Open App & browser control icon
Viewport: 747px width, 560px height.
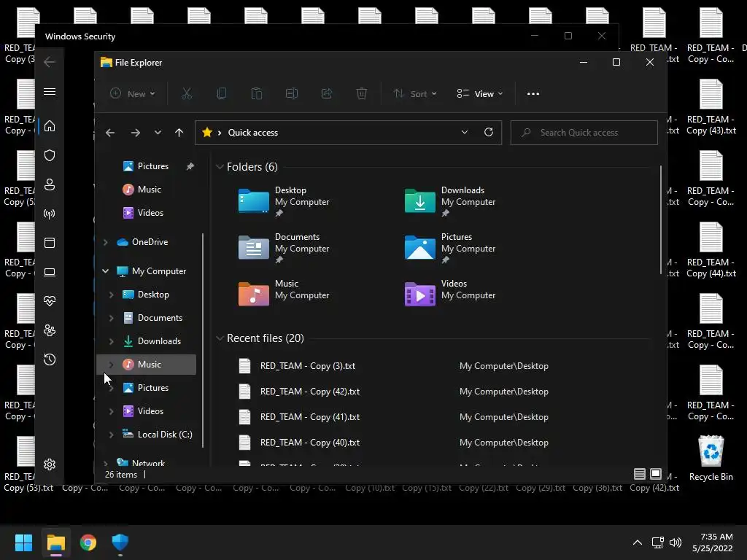point(50,243)
